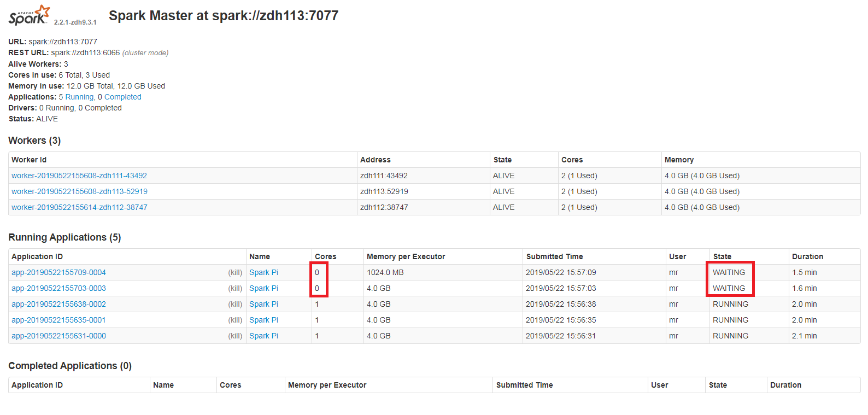This screenshot has height=415, width=868.
Task: Open Spark Pi link for app 0000
Action: pos(263,336)
